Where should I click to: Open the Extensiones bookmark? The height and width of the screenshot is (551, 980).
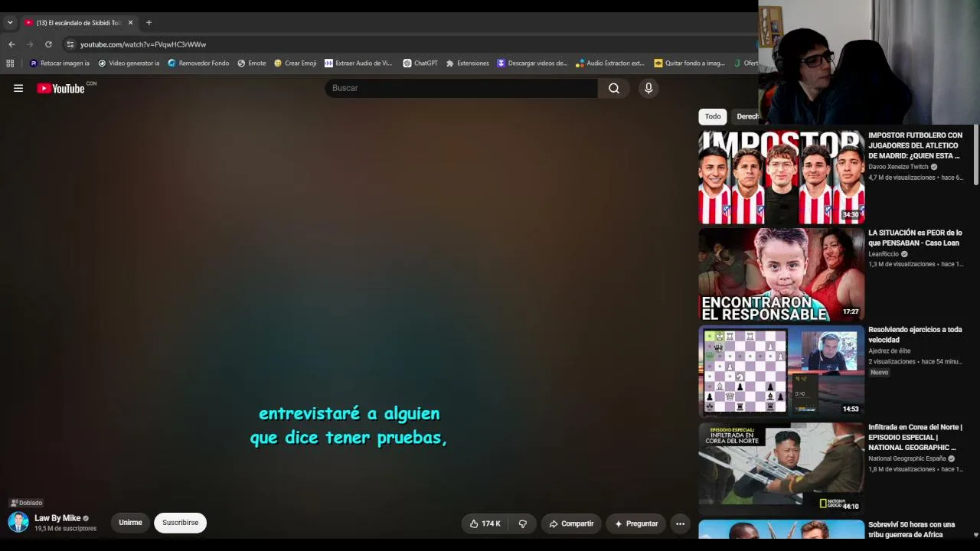pyautogui.click(x=468, y=64)
